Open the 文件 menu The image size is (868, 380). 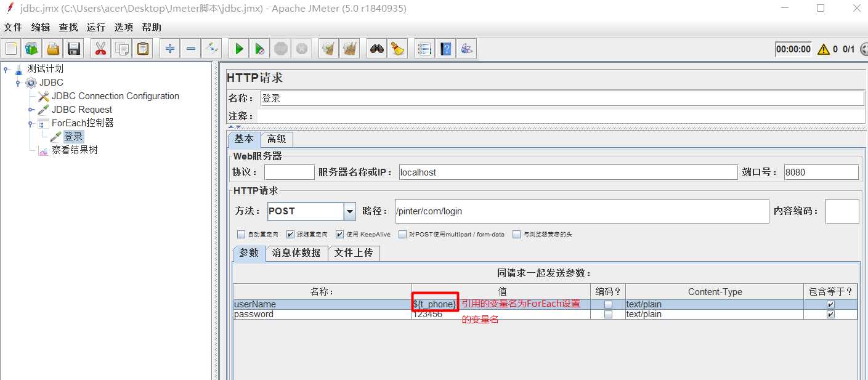pyautogui.click(x=13, y=27)
